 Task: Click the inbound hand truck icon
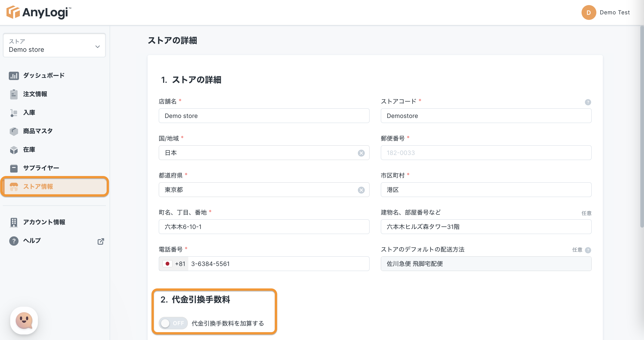tap(14, 113)
